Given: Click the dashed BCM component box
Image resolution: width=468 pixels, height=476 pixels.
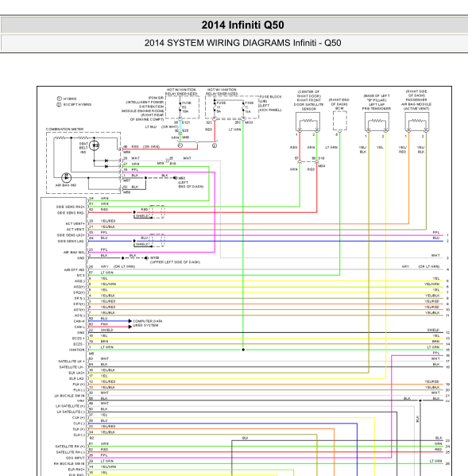Looking at the screenshot, I should [339, 121].
